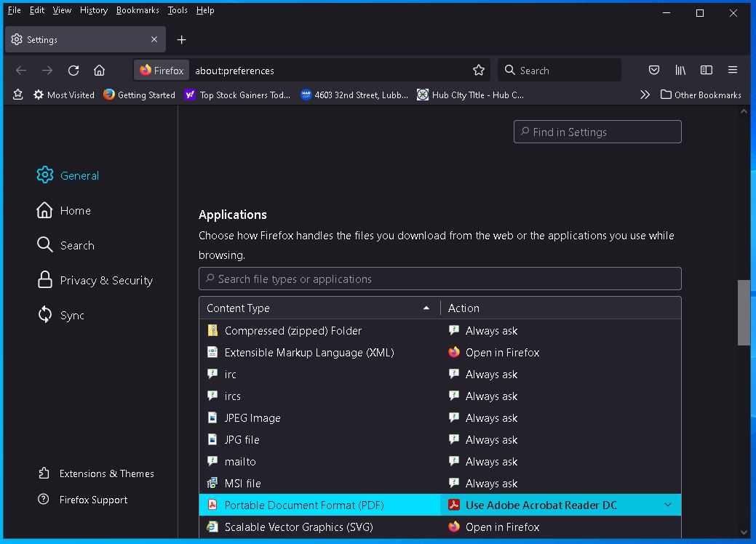Open the Firefox Support link

pos(93,500)
